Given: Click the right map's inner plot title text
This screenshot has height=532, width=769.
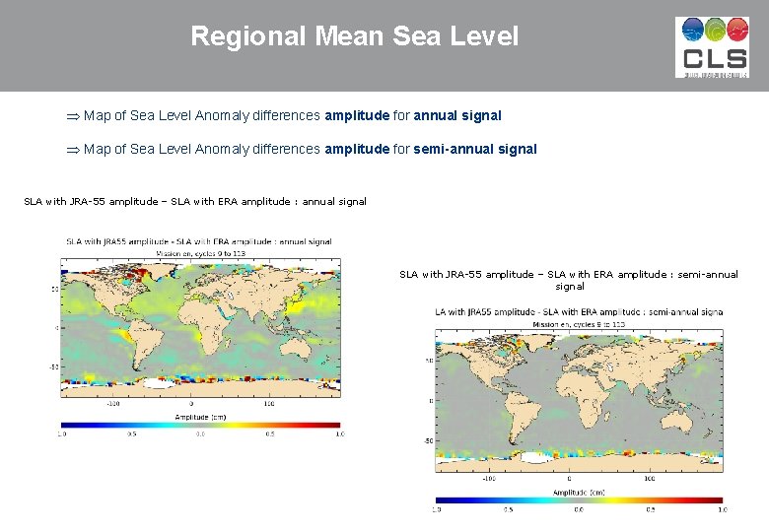Looking at the screenshot, I should coord(579,312).
